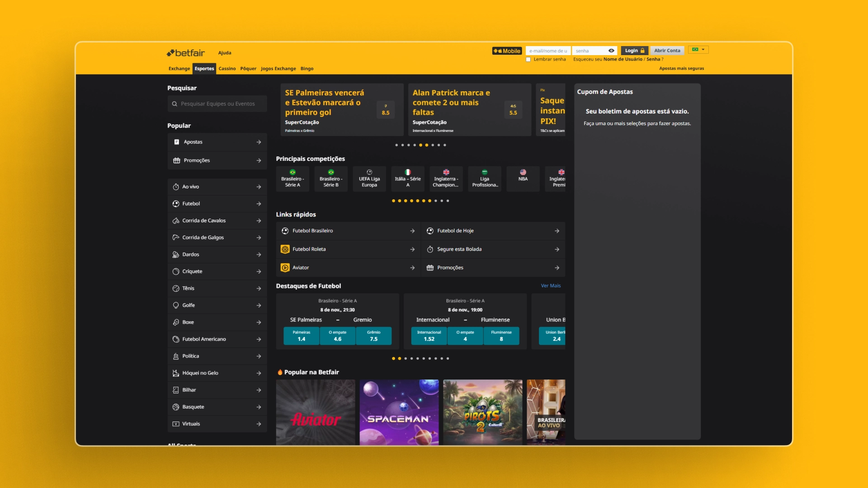
Task: Expand the Tênis row arrow
Action: click(259, 288)
